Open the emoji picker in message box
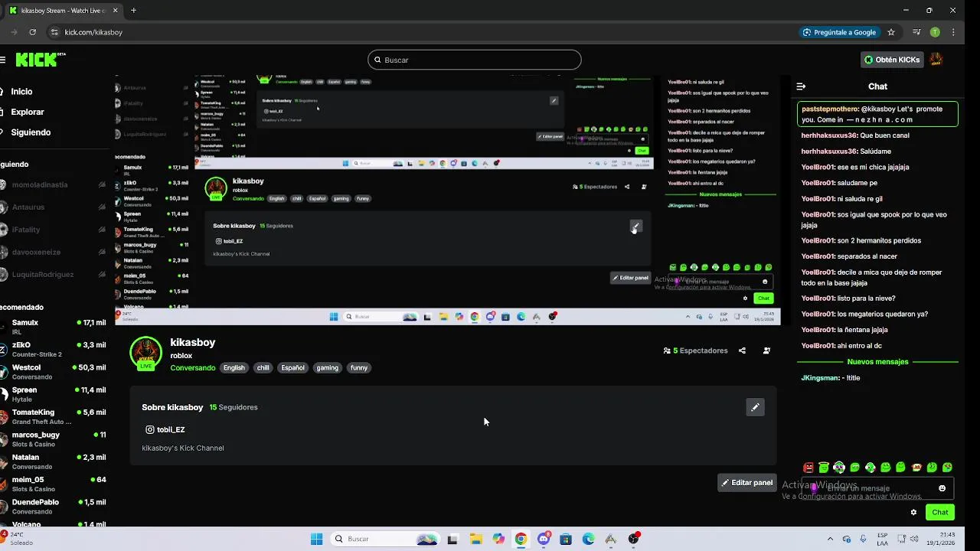 [942, 488]
